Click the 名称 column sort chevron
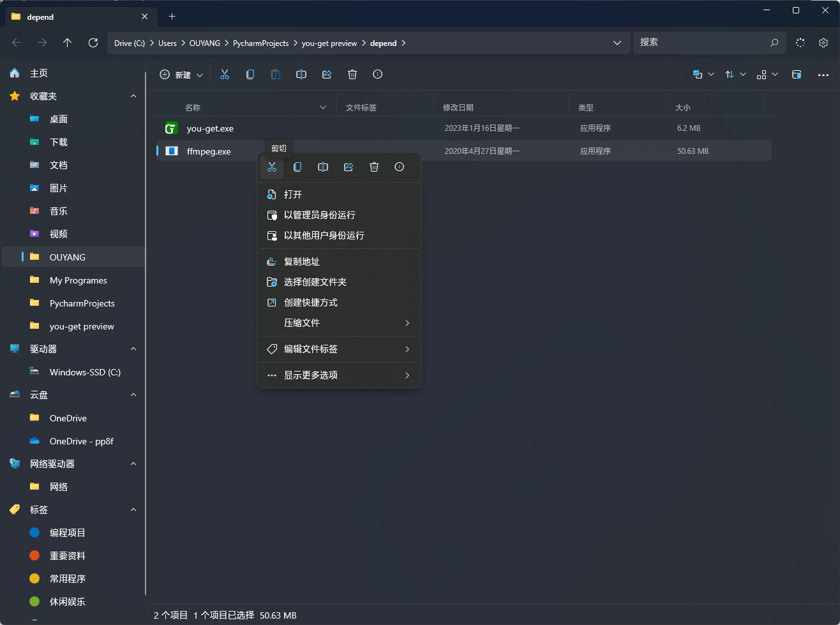The width and height of the screenshot is (840, 625). pyautogui.click(x=323, y=108)
